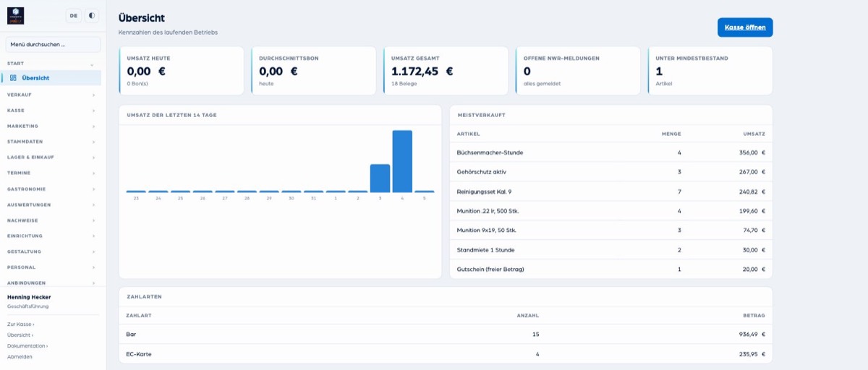This screenshot has width=868, height=370.
Task: Click the 'Umsatz' column header in Meistverkauft
Action: [754, 134]
